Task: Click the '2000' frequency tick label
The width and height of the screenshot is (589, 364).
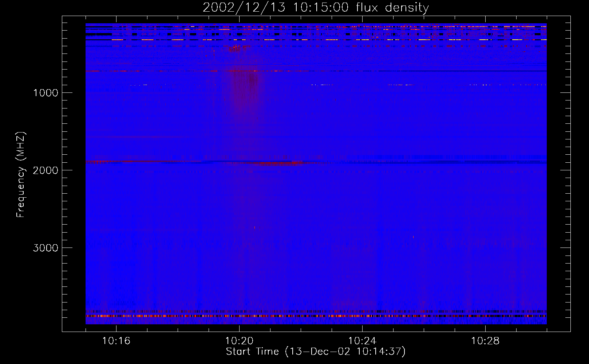Action: pyautogui.click(x=46, y=170)
